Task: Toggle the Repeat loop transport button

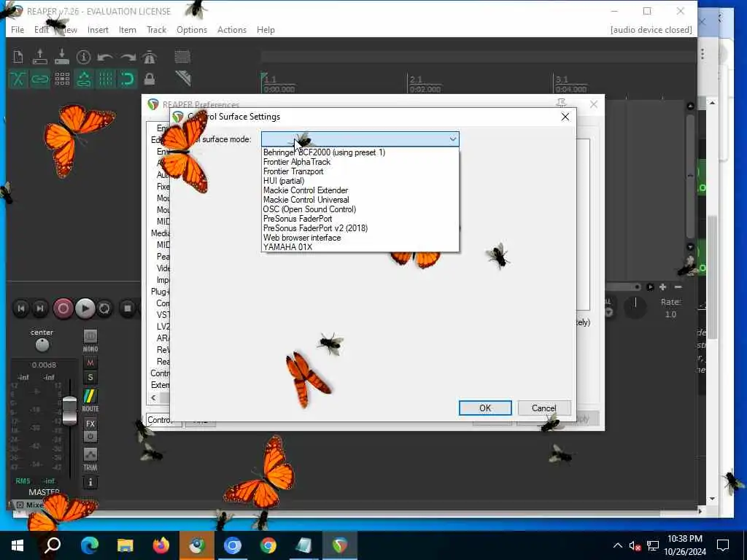Action: click(x=104, y=308)
